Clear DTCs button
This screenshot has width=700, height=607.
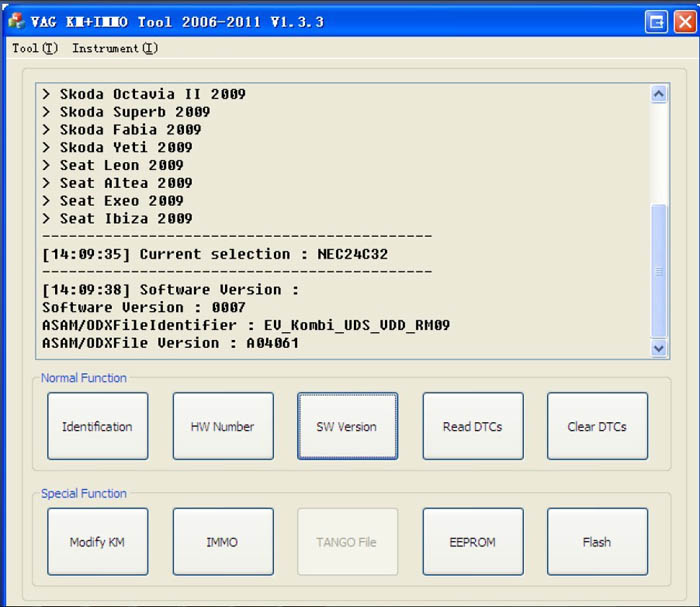597,426
